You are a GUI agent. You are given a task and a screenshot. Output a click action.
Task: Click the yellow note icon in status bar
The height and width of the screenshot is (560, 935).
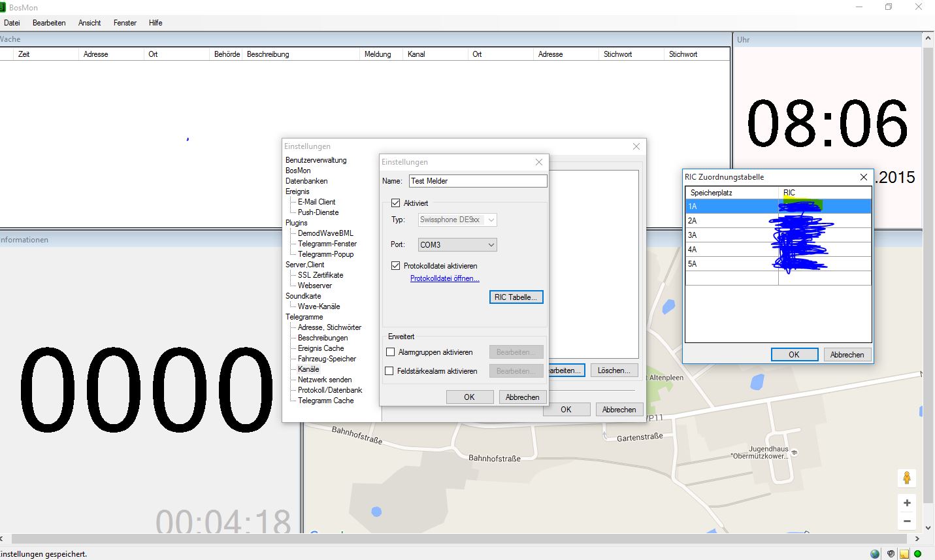[904, 554]
